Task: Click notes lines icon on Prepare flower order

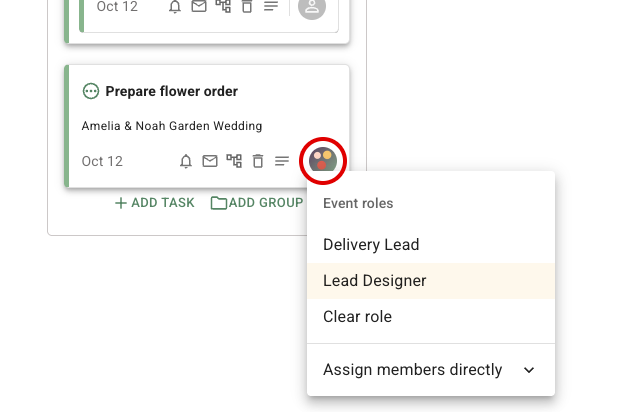Action: click(282, 161)
